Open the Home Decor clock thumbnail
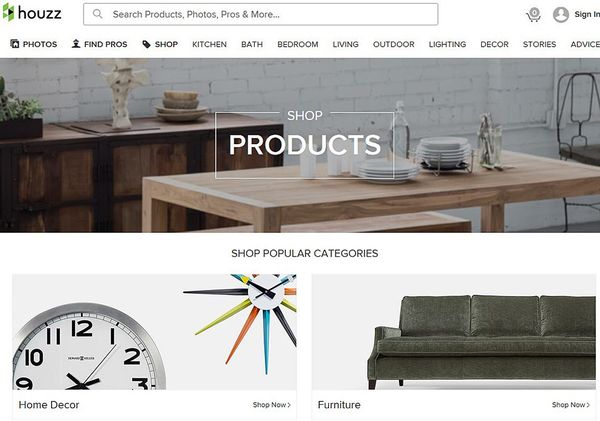600x421 pixels. pyautogui.click(x=154, y=332)
